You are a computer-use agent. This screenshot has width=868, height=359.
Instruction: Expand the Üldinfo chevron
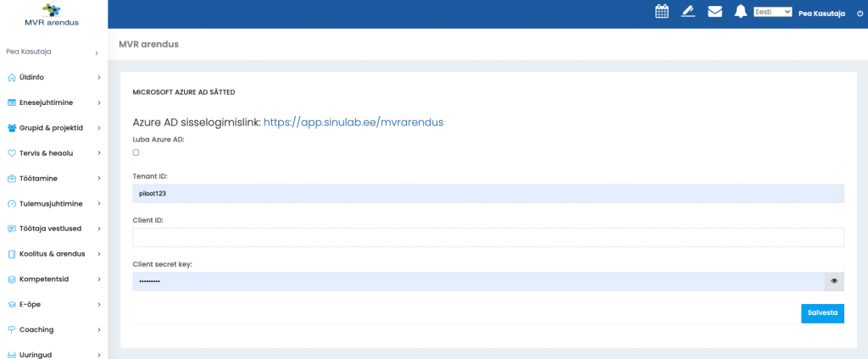click(99, 77)
